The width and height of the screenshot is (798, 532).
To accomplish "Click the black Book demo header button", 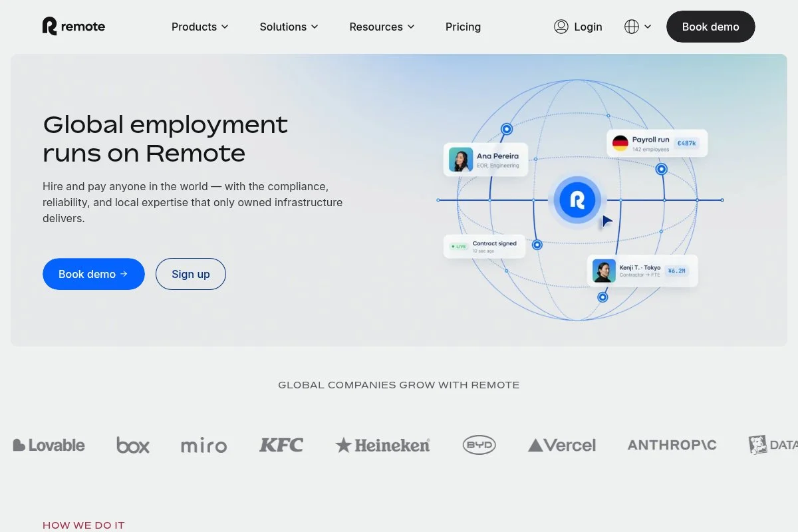I will pyautogui.click(x=711, y=27).
